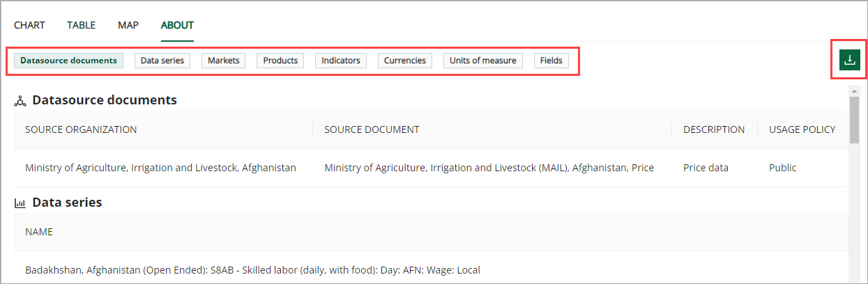Switch to the CHART tab
This screenshot has width=868, height=284.
click(x=29, y=25)
